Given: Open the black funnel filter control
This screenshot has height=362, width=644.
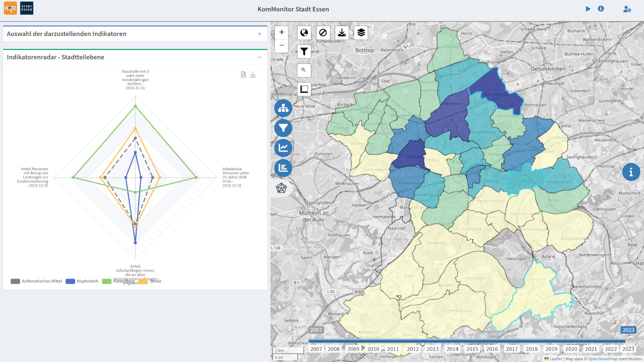Looking at the screenshot, I should (304, 51).
